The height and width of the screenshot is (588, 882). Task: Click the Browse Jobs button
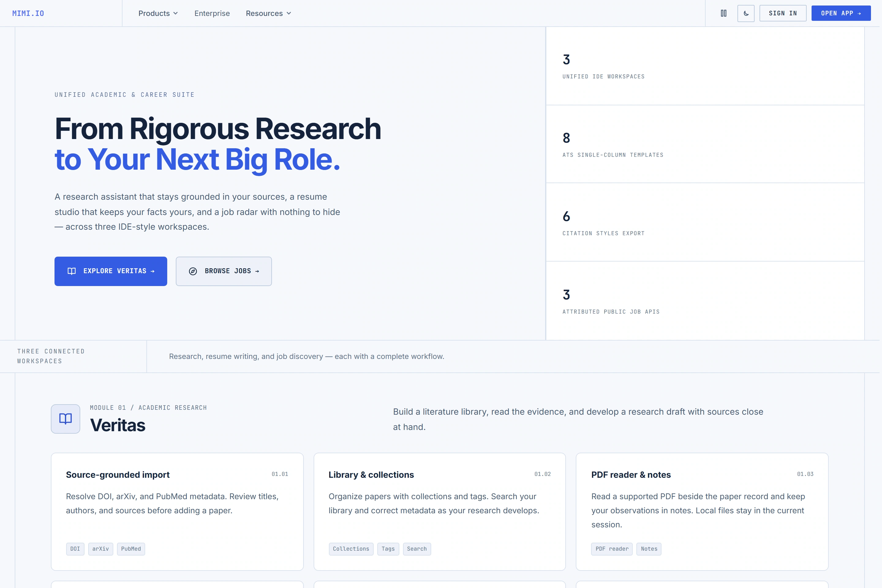(x=224, y=271)
